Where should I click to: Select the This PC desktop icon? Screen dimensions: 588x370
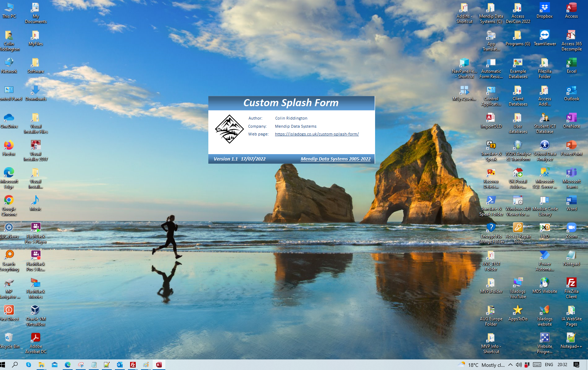coord(9,11)
